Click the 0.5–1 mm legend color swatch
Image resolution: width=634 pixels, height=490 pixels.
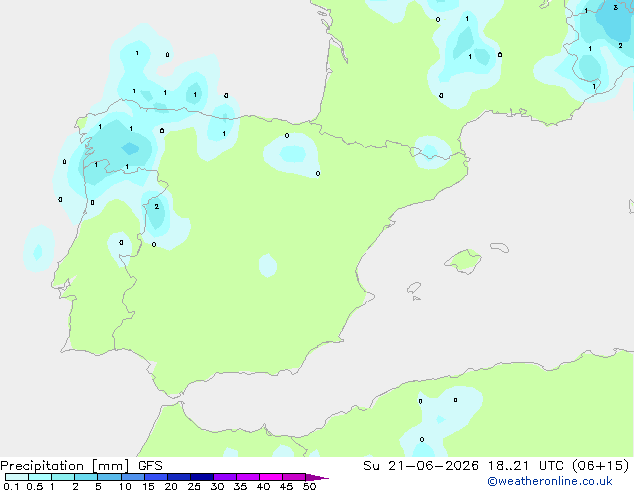click(x=40, y=477)
